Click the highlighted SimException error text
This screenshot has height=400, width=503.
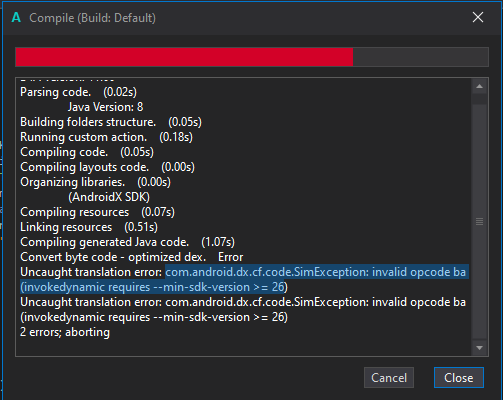coord(244,280)
